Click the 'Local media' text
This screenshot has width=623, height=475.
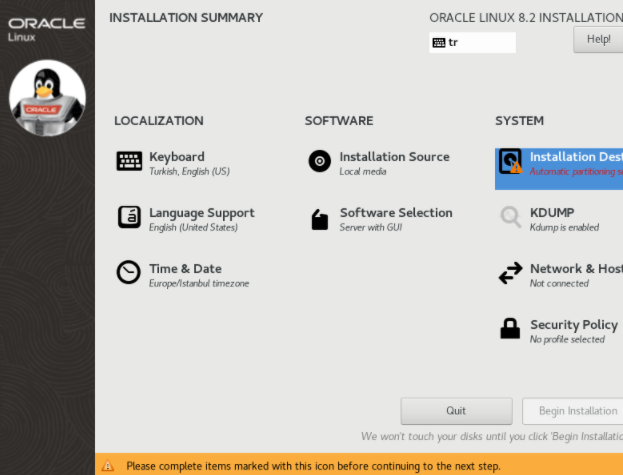click(x=363, y=172)
